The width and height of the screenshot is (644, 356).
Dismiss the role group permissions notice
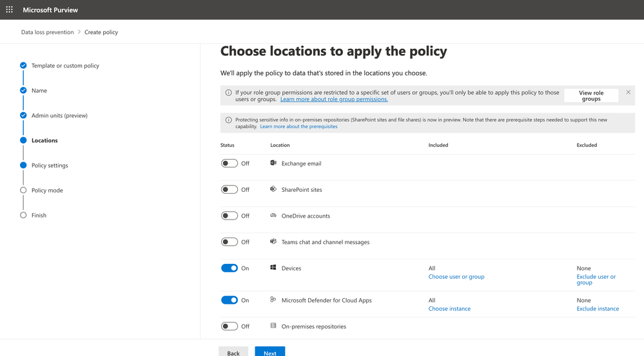click(x=629, y=92)
